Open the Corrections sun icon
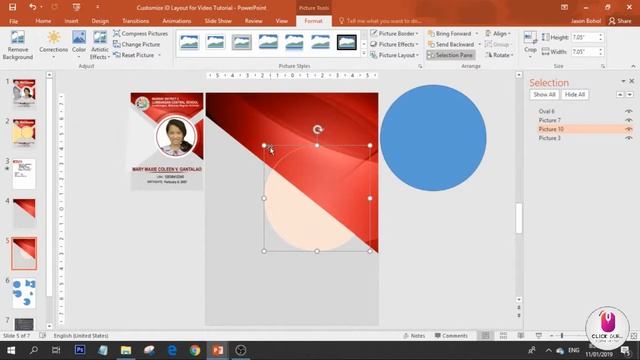640x360 pixels. coord(53,38)
